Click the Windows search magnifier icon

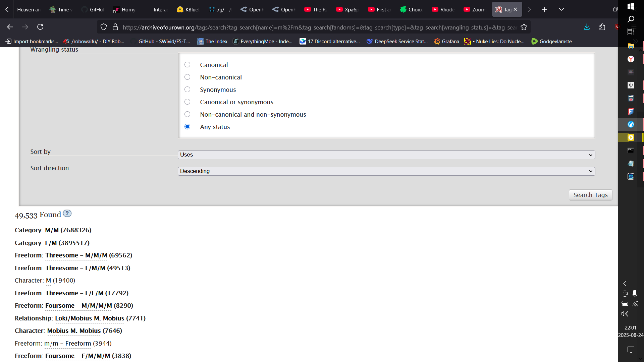point(631,19)
